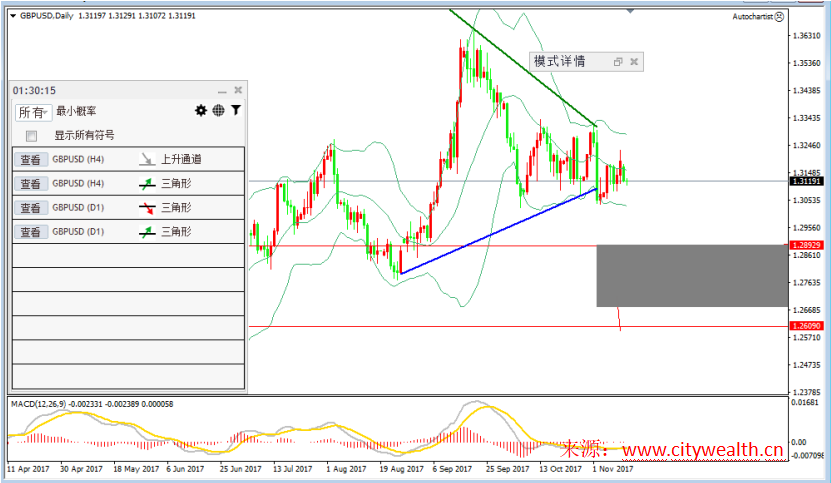Click the gray forecast zone rectangle
Viewport: 831px width, 483px height.
point(692,276)
